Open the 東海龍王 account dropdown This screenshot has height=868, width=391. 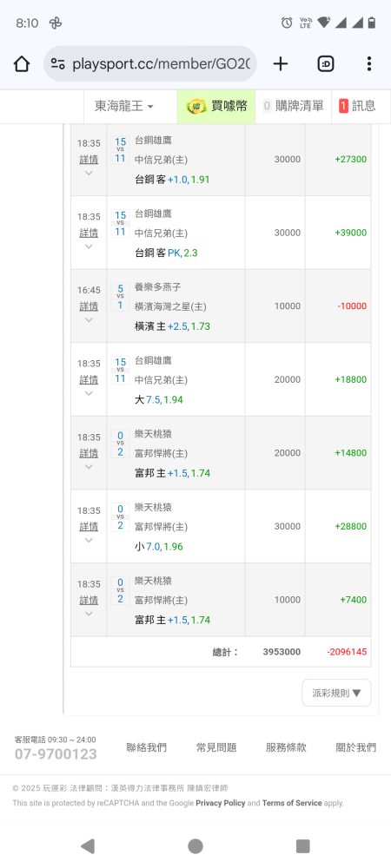(124, 106)
